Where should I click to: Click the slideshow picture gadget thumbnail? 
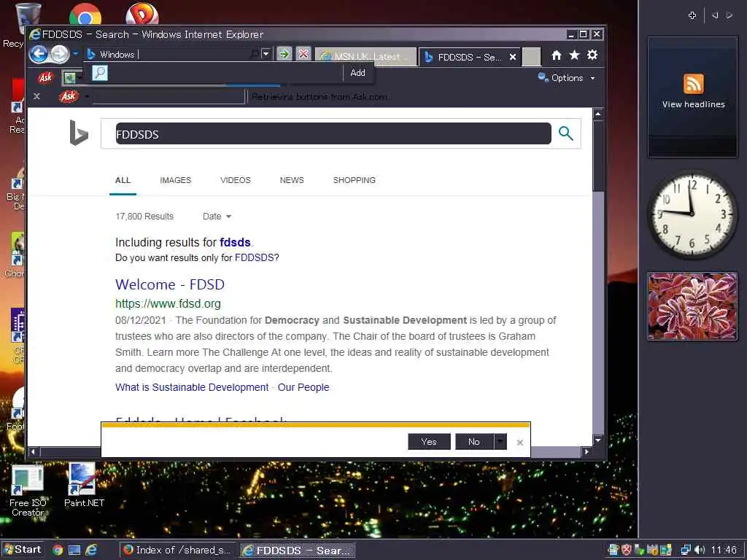[x=692, y=306]
